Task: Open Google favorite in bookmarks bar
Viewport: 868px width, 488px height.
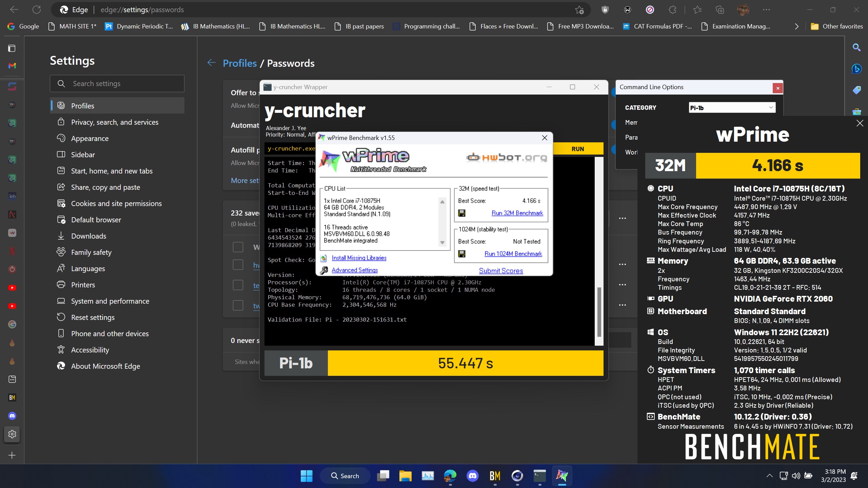Action: tap(23, 26)
